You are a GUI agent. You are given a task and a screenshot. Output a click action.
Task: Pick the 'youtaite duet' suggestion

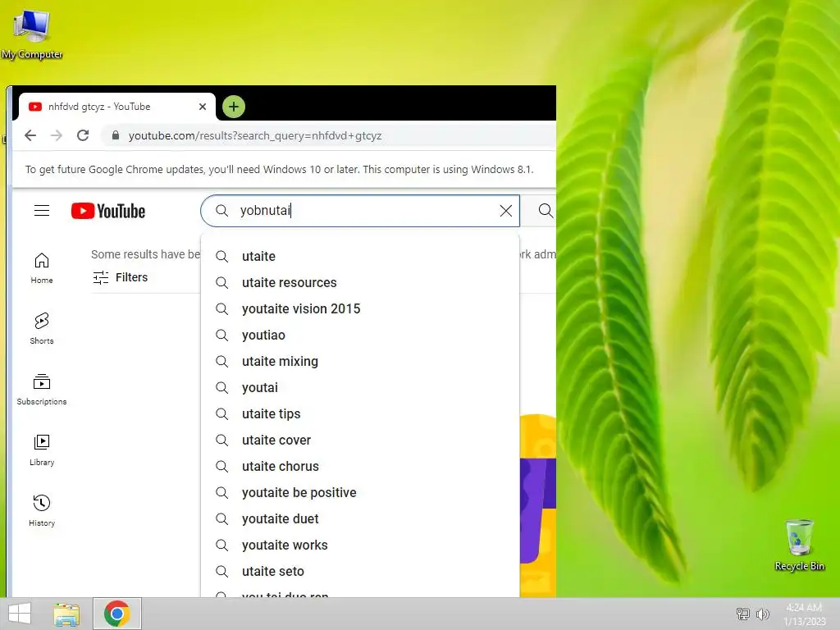[x=360, y=518]
